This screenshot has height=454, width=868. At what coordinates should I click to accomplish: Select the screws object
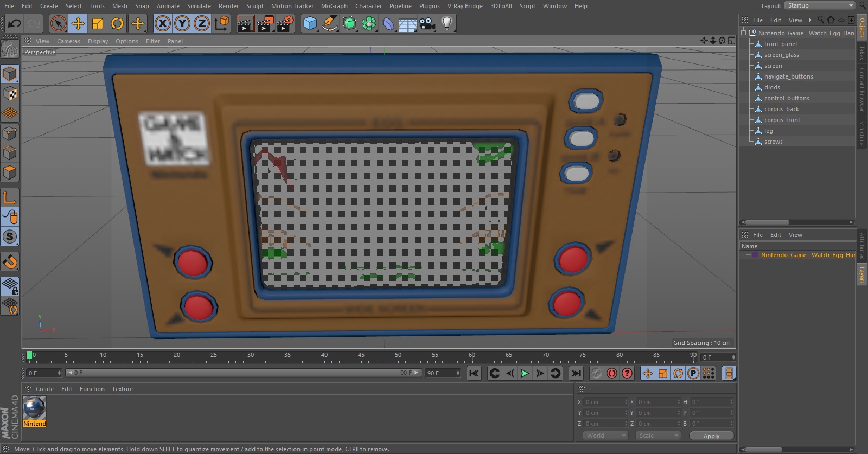click(774, 142)
